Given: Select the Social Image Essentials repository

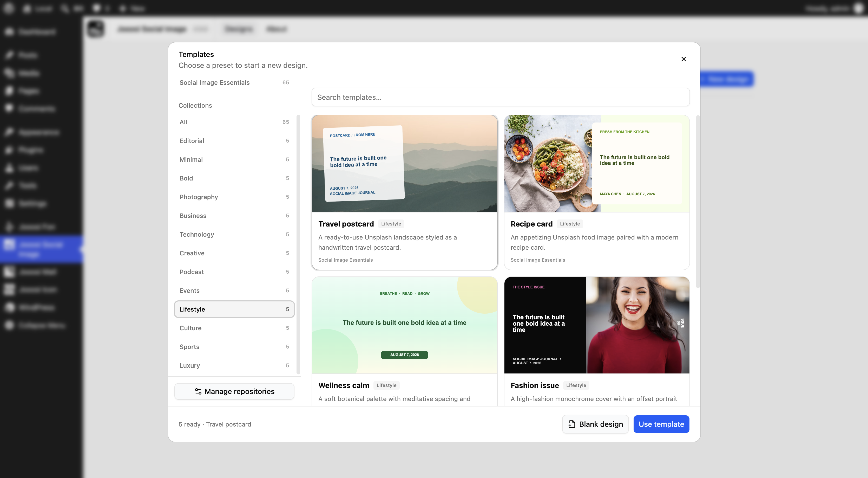Looking at the screenshot, I should coord(234,83).
